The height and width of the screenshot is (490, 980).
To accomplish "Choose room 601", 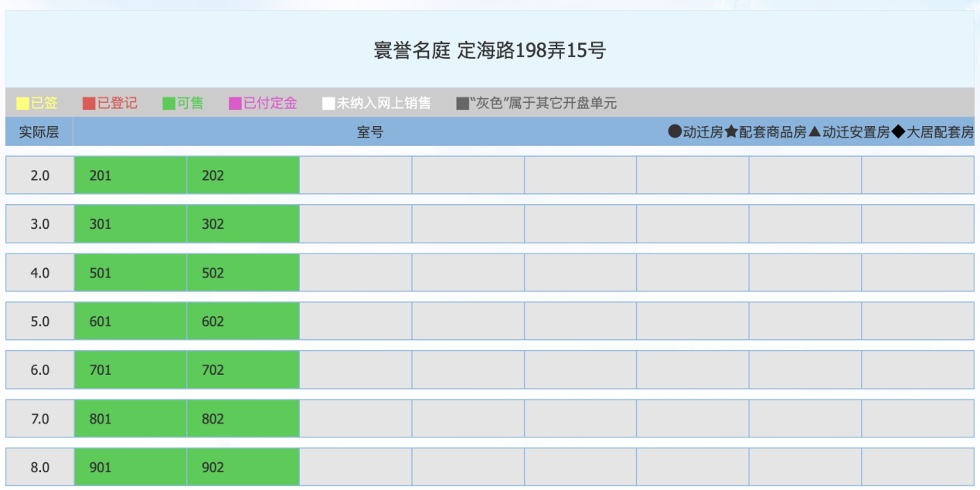I will [x=131, y=322].
